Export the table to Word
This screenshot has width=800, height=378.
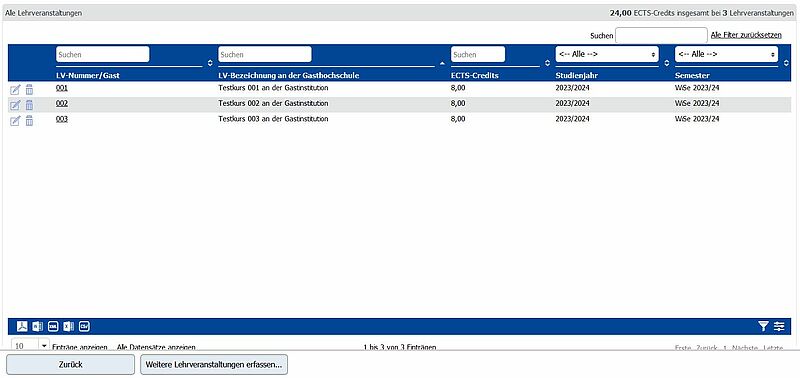point(38,326)
